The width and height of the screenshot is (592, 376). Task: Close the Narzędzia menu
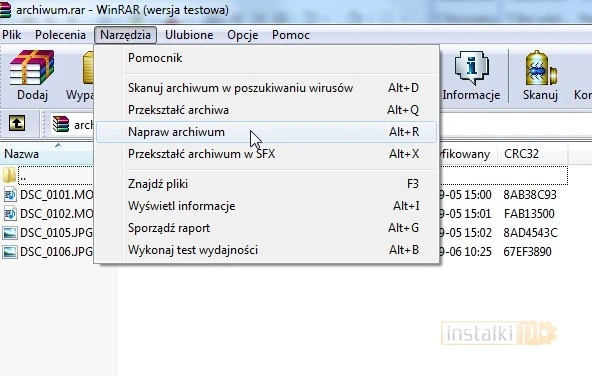point(125,35)
